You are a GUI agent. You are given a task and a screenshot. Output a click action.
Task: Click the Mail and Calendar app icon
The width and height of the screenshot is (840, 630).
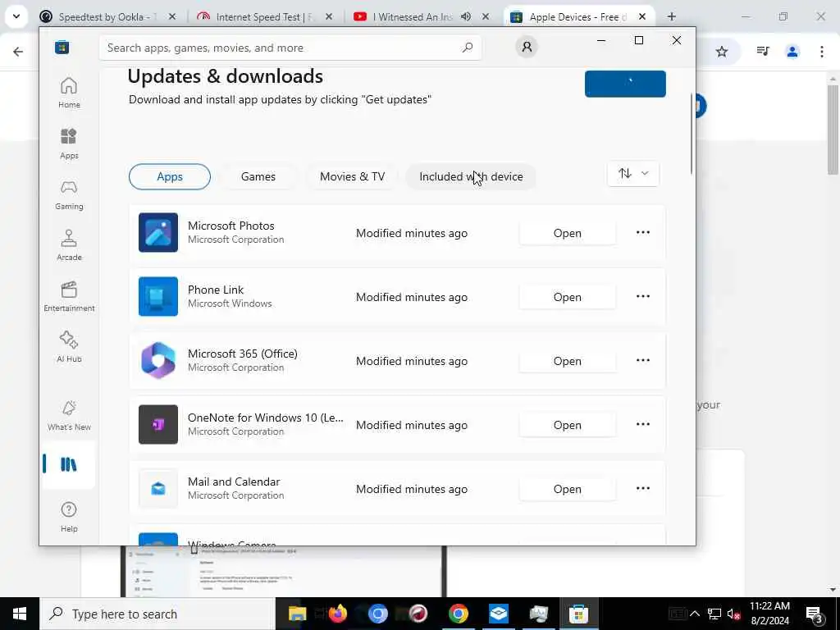[158, 489]
